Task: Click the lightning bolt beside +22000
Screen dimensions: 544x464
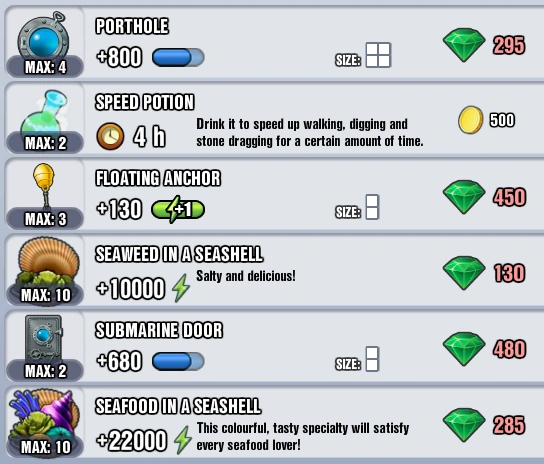Action: coord(183,440)
